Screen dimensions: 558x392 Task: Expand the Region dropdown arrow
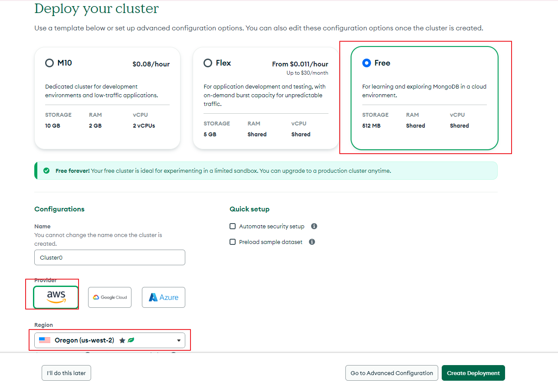click(x=179, y=341)
